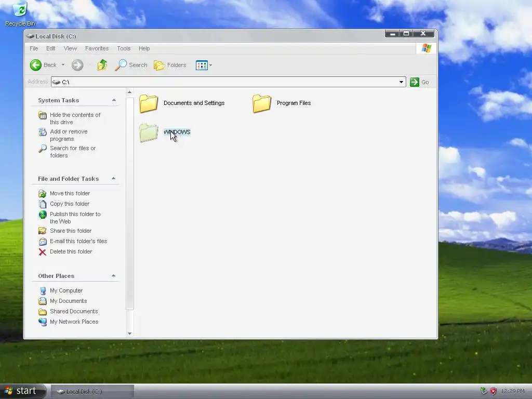Open the Edit menu

[50, 48]
